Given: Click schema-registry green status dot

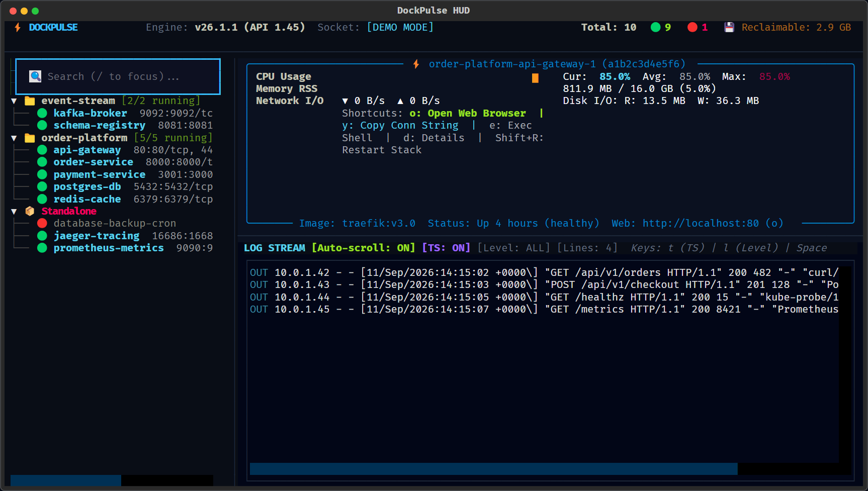Looking at the screenshot, I should tap(42, 125).
